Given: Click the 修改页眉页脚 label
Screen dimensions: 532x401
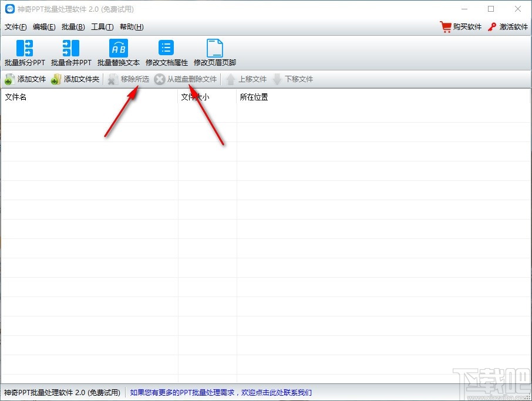Looking at the screenshot, I should coord(215,63).
